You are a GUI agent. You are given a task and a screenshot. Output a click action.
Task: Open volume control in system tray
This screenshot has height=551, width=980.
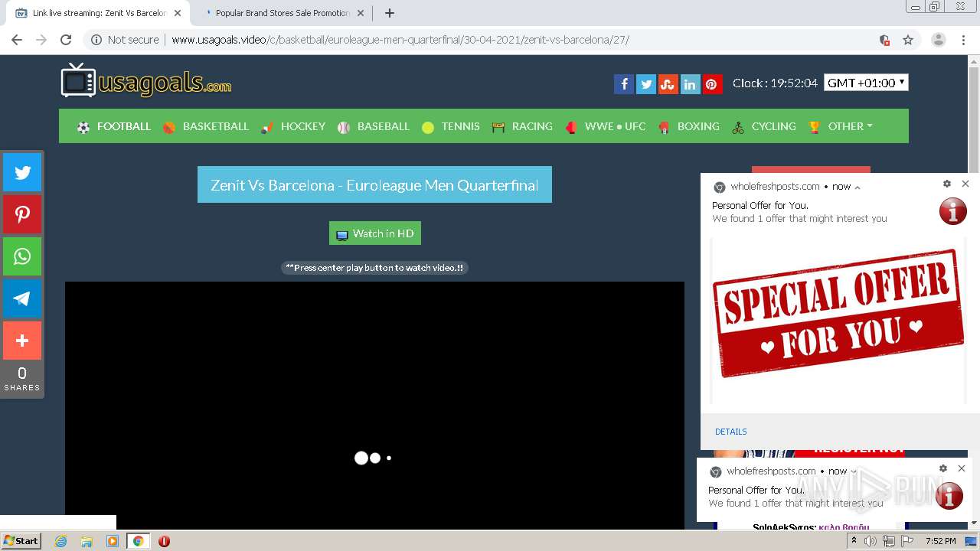tap(871, 541)
